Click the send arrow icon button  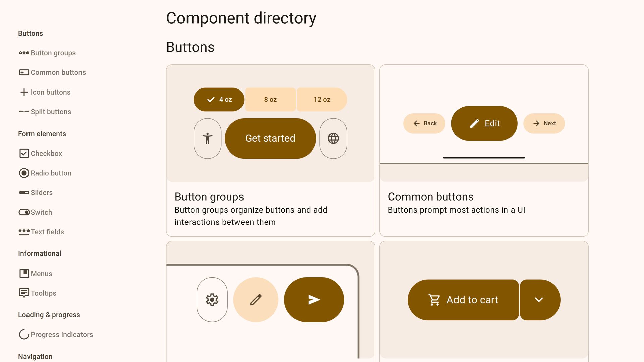click(314, 300)
